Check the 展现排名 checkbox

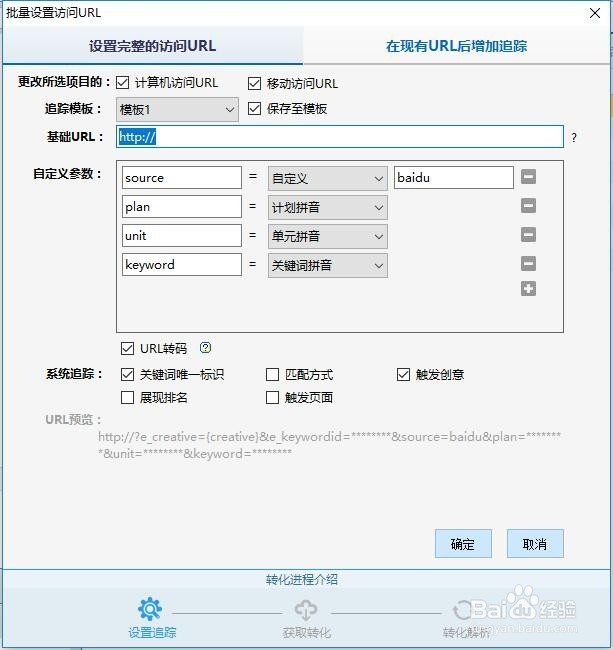[127, 398]
